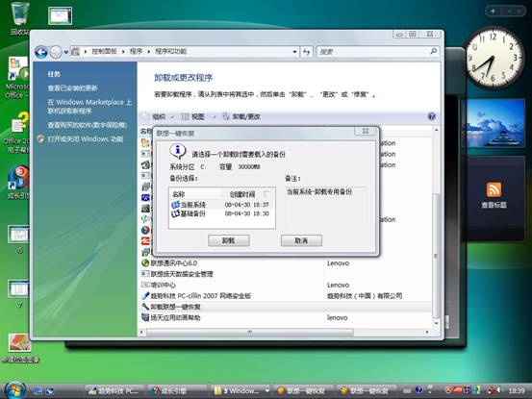The image size is (532, 399).
Task: Click 卸载/更改 in the toolbar
Action: point(241,116)
